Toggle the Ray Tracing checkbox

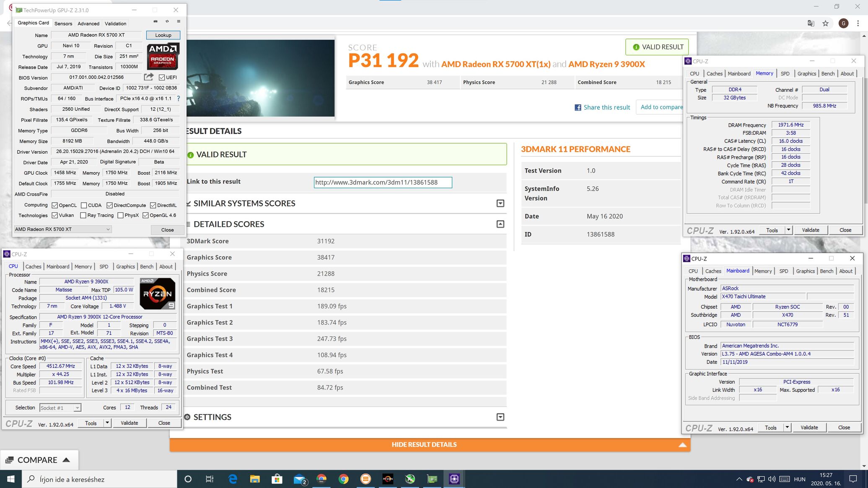(x=83, y=215)
